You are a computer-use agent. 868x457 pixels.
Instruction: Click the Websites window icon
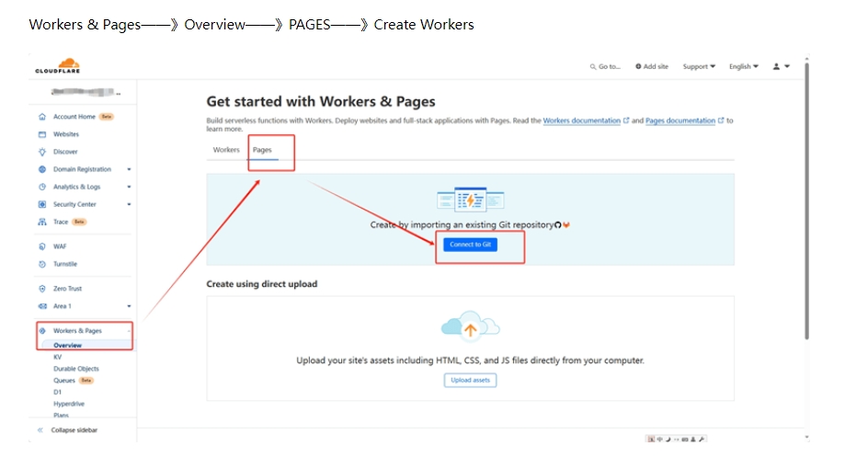click(42, 134)
